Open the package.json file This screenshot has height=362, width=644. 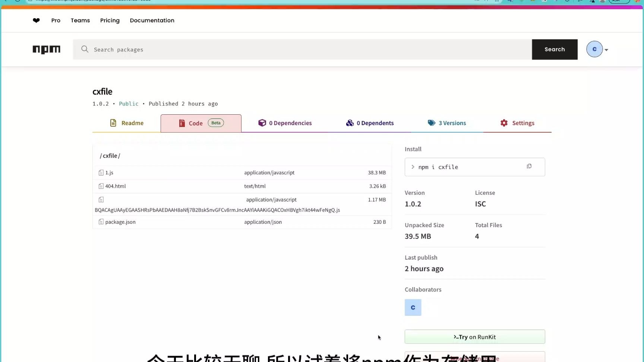120,222
